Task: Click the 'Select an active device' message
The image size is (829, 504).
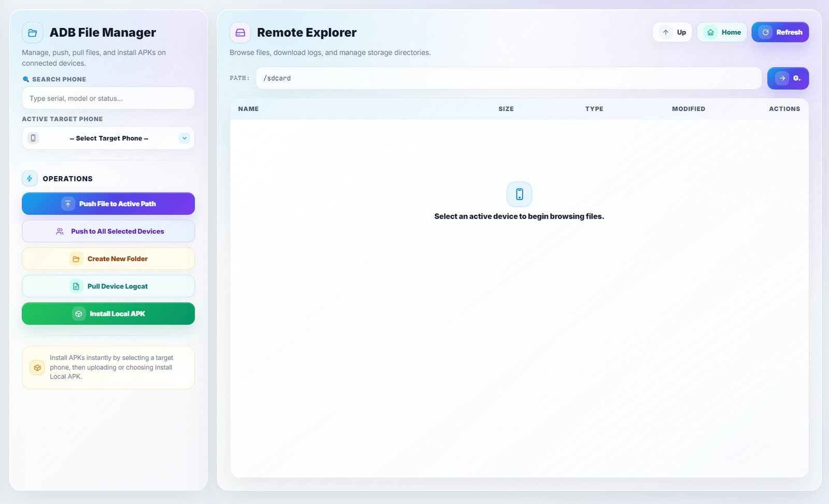Action: point(519,217)
